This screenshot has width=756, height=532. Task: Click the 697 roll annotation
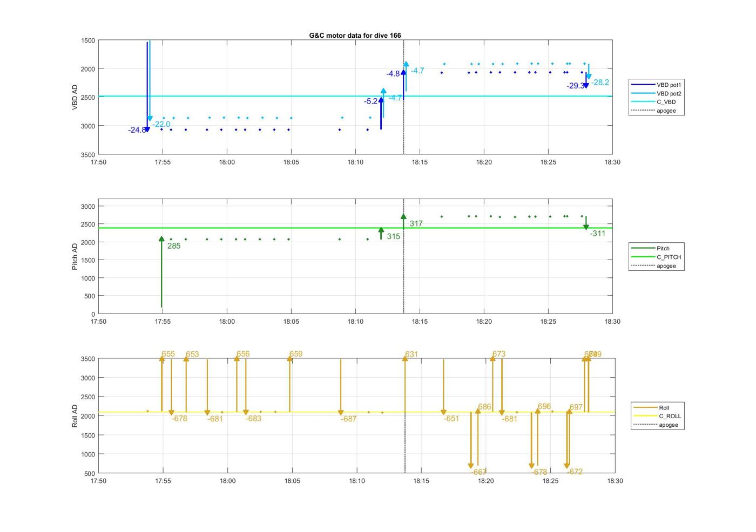coord(576,407)
